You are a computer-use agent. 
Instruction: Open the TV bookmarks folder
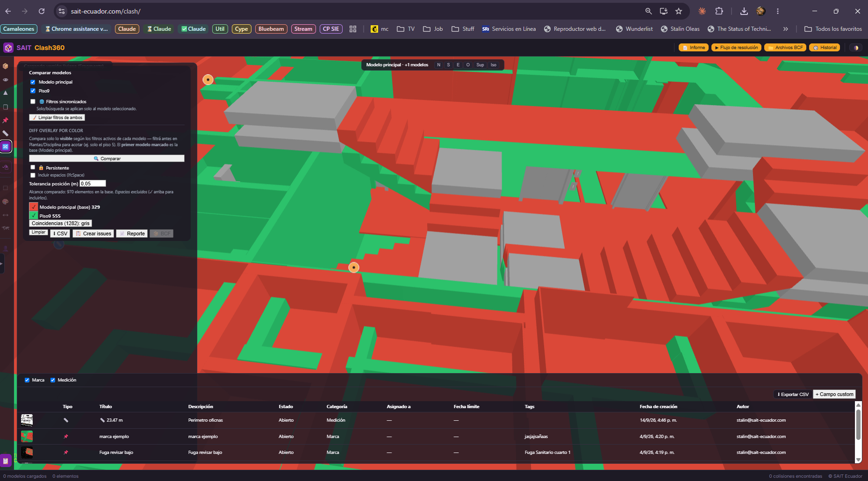tap(406, 29)
